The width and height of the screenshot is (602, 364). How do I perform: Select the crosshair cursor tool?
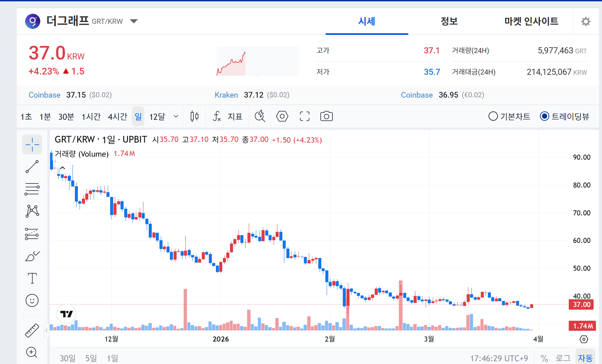point(32,145)
